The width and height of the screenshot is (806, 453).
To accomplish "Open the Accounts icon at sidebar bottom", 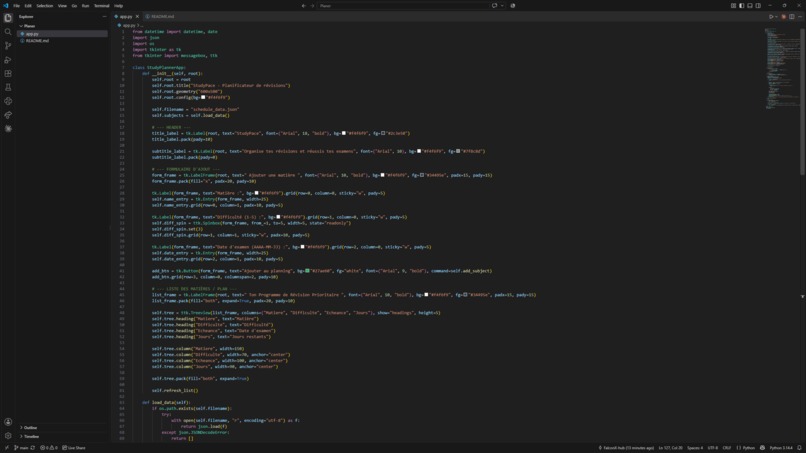I will pyautogui.click(x=8, y=422).
